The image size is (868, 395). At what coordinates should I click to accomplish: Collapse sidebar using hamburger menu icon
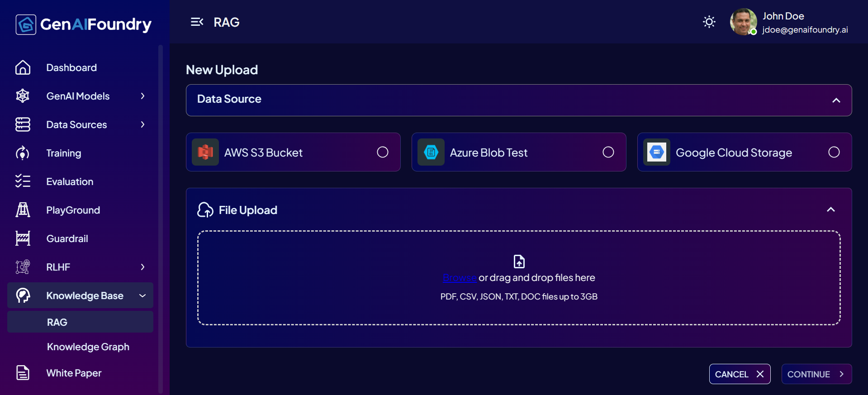[x=197, y=22]
